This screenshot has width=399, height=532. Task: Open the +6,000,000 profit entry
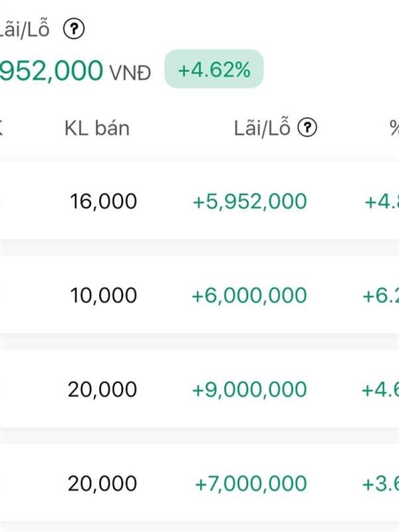249,295
